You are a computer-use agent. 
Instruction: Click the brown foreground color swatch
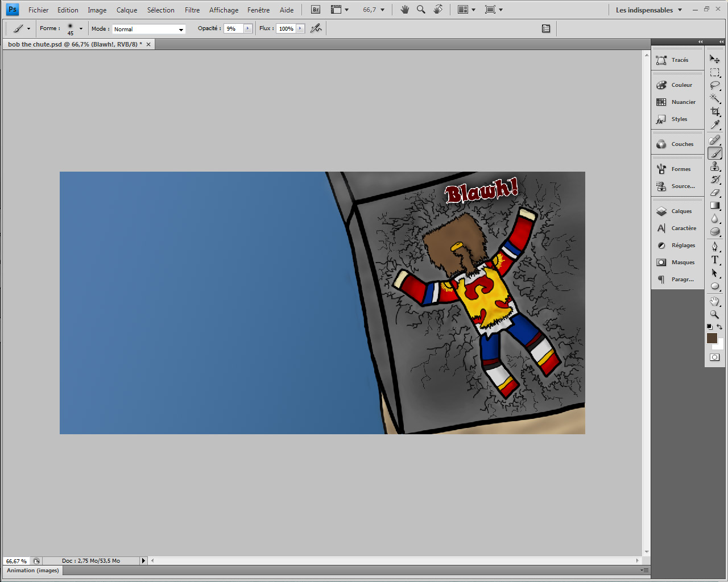point(712,338)
